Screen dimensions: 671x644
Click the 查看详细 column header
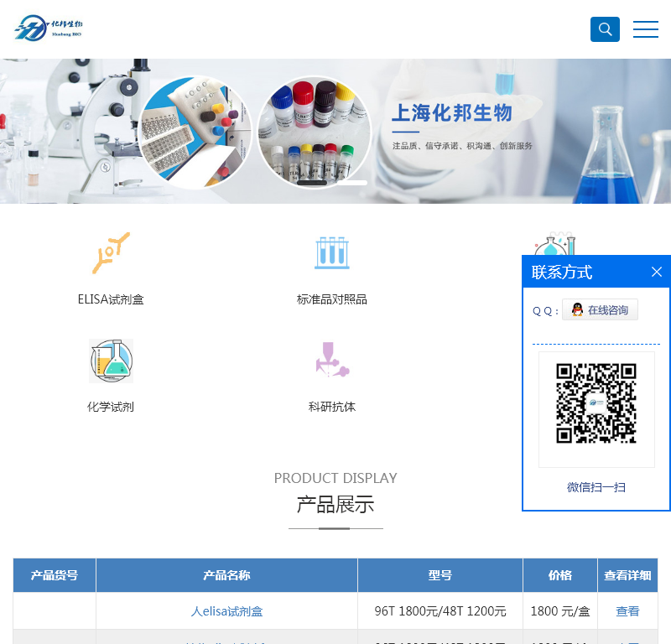tap(627, 575)
